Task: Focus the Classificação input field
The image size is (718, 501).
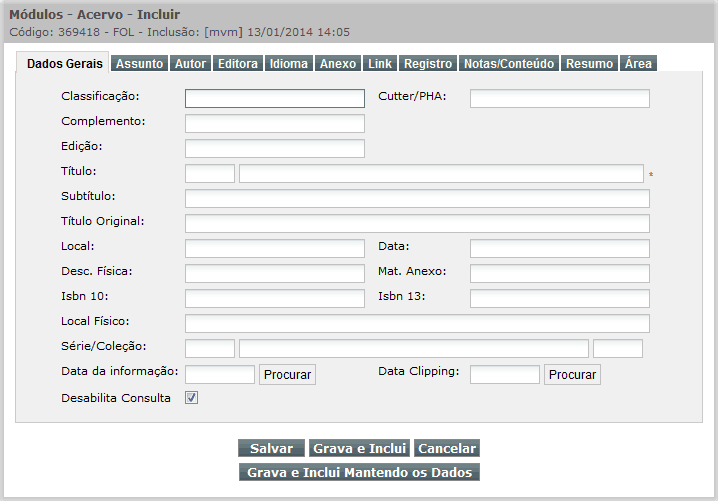Action: (x=275, y=98)
